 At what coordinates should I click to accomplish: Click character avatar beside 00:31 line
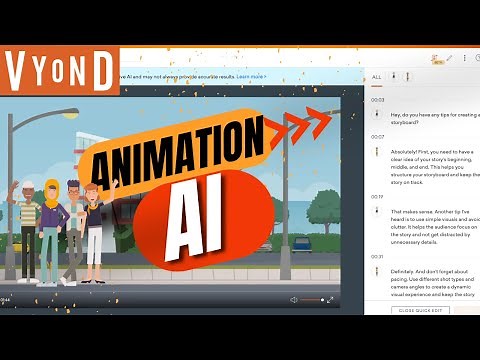point(377,272)
